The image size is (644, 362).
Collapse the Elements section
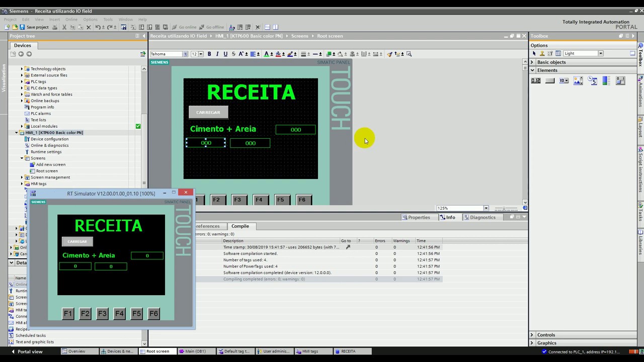pos(532,70)
